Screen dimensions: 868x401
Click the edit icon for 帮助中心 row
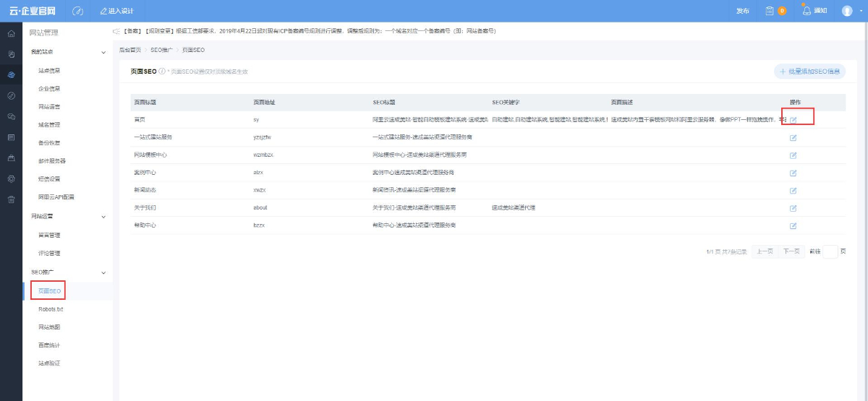(793, 225)
